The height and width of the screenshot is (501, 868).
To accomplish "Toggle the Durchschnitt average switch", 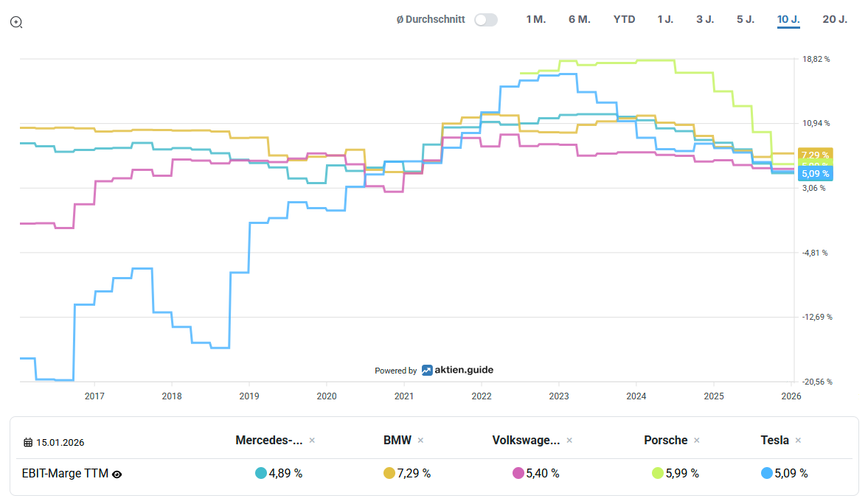I will [x=485, y=20].
